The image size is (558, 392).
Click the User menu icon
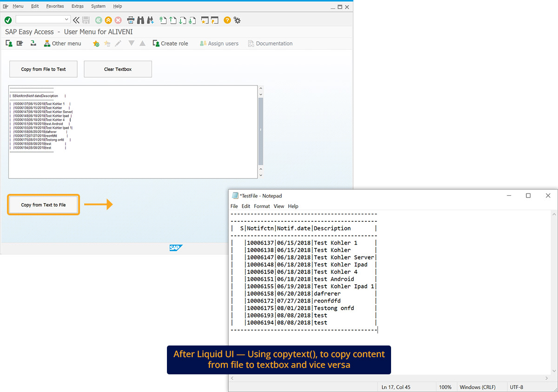[9, 43]
